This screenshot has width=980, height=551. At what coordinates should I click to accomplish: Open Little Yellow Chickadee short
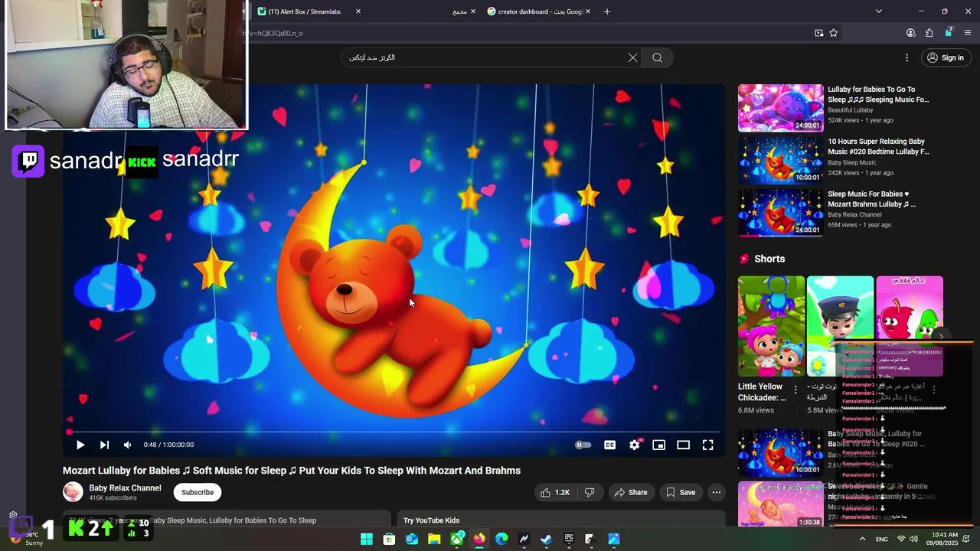tap(771, 326)
